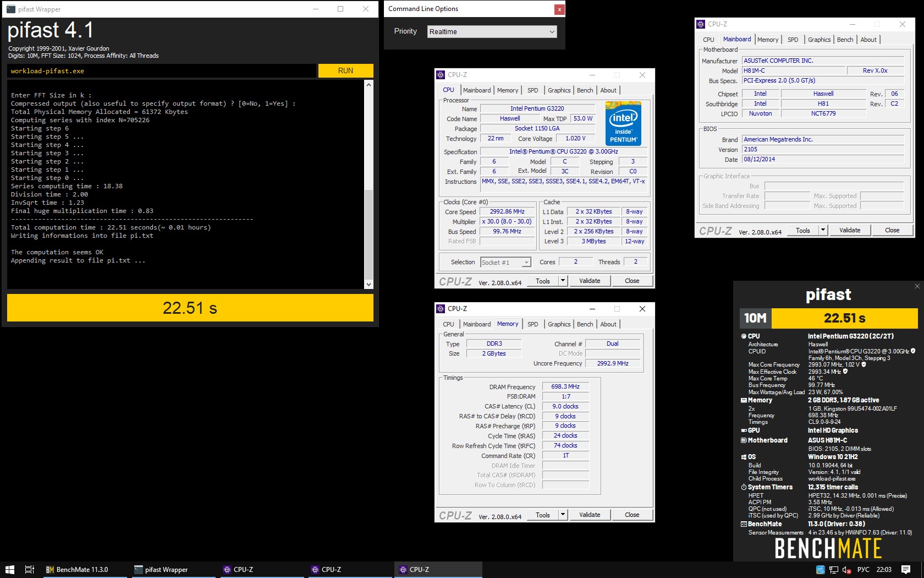
Task: Open Mainboard tab in CPU-Z window showing the Intel logo
Action: (477, 90)
